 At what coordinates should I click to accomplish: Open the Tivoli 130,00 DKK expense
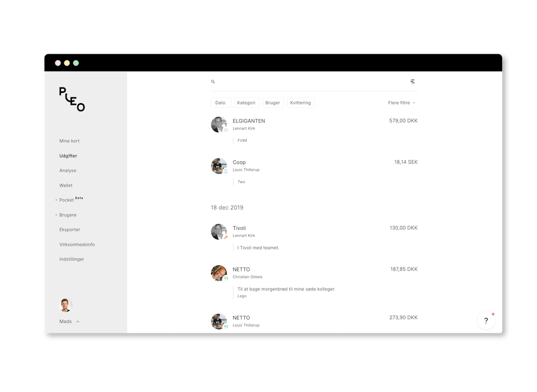click(x=314, y=237)
